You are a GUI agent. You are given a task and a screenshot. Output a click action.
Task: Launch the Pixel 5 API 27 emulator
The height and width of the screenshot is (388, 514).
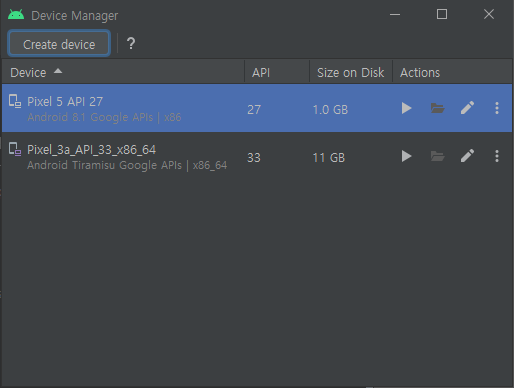pos(406,108)
